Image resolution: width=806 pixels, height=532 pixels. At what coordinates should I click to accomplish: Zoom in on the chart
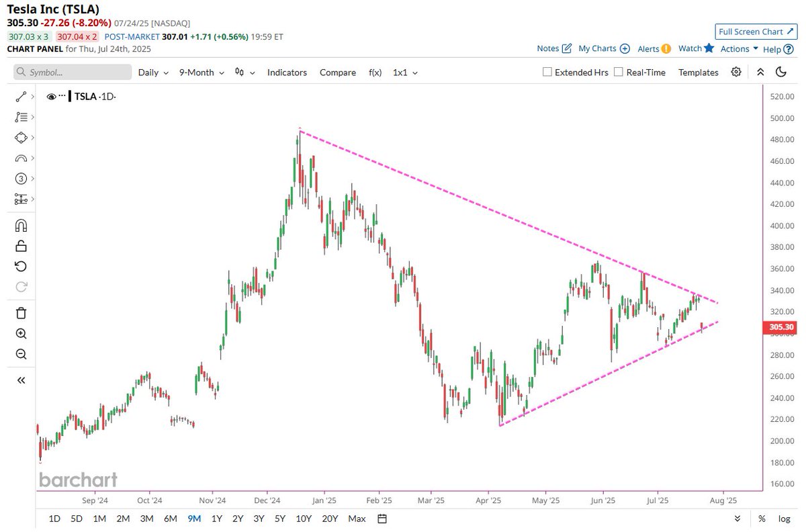click(x=20, y=334)
